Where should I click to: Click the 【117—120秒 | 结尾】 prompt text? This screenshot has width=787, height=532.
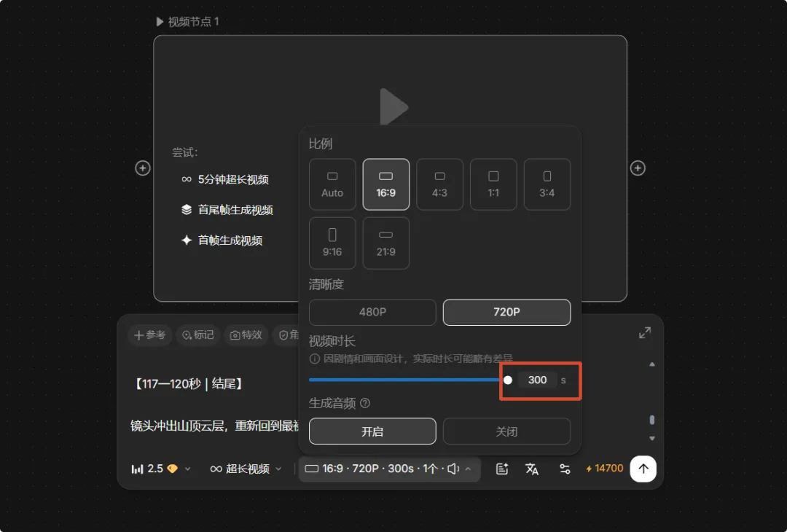pos(189,384)
